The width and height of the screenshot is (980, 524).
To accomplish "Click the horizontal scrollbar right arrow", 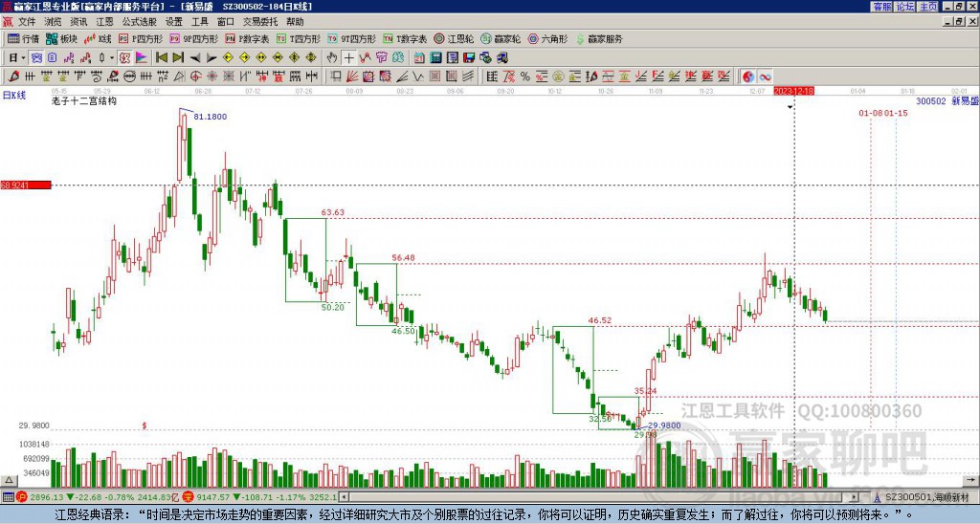I will 855,497.
